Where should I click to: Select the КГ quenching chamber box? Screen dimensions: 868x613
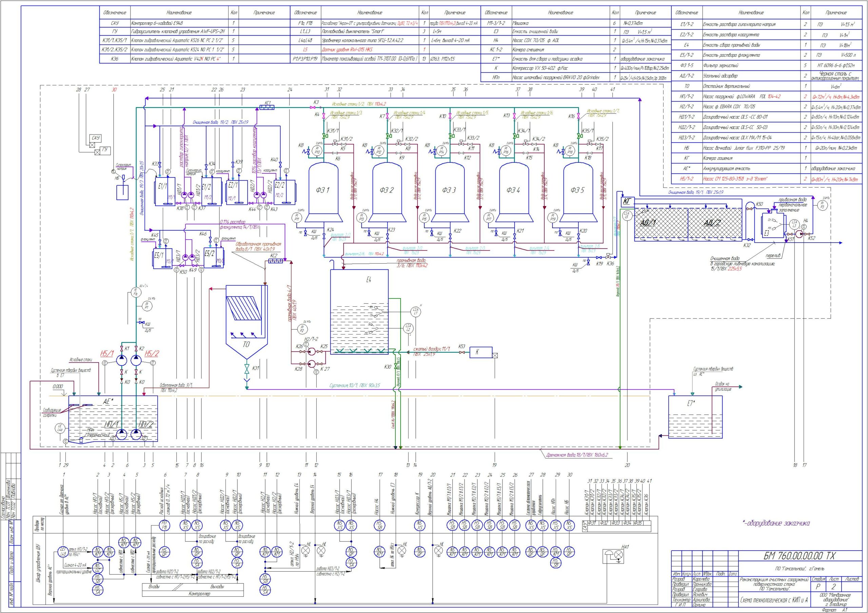(x=628, y=201)
